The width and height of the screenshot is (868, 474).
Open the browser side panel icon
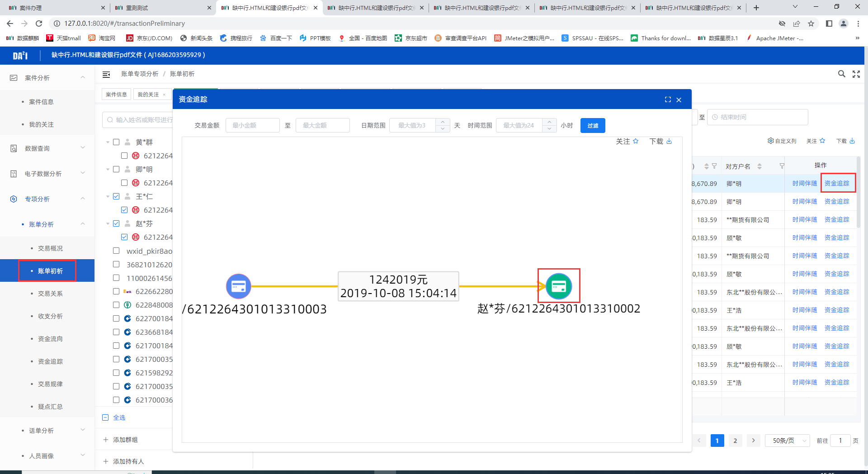click(x=829, y=24)
